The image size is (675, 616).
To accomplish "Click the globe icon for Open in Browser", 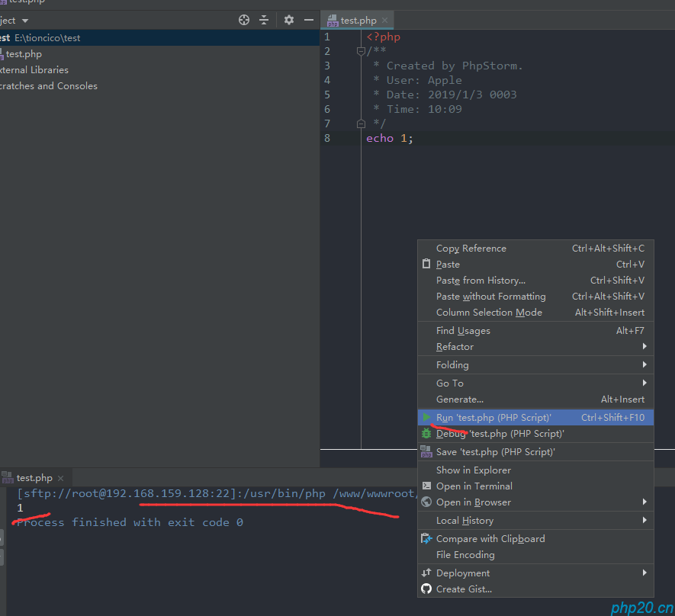I will pyautogui.click(x=426, y=502).
